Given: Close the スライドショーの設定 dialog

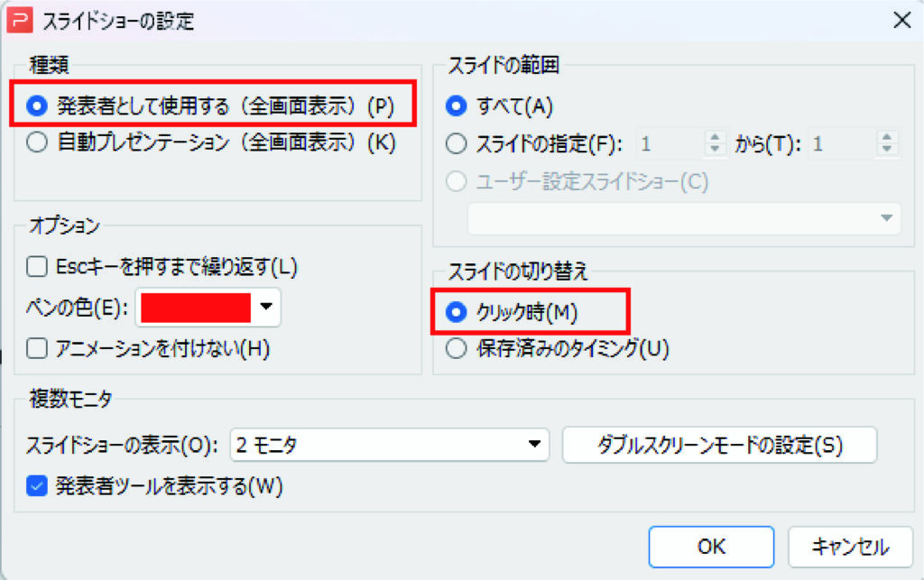Looking at the screenshot, I should [x=901, y=20].
